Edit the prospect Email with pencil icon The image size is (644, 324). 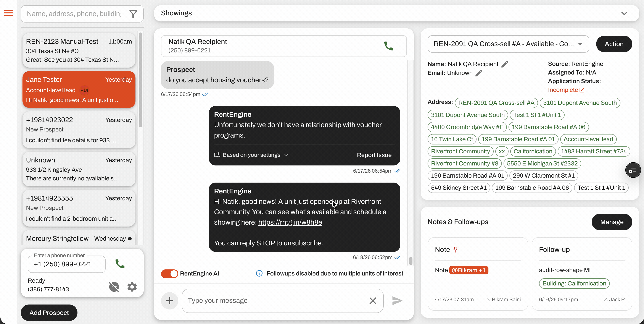coord(478,73)
